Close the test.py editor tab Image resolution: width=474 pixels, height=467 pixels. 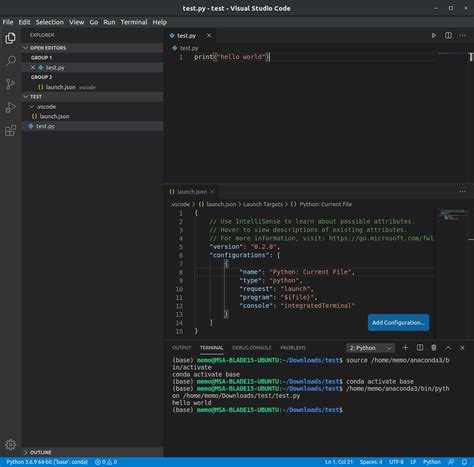click(x=209, y=35)
